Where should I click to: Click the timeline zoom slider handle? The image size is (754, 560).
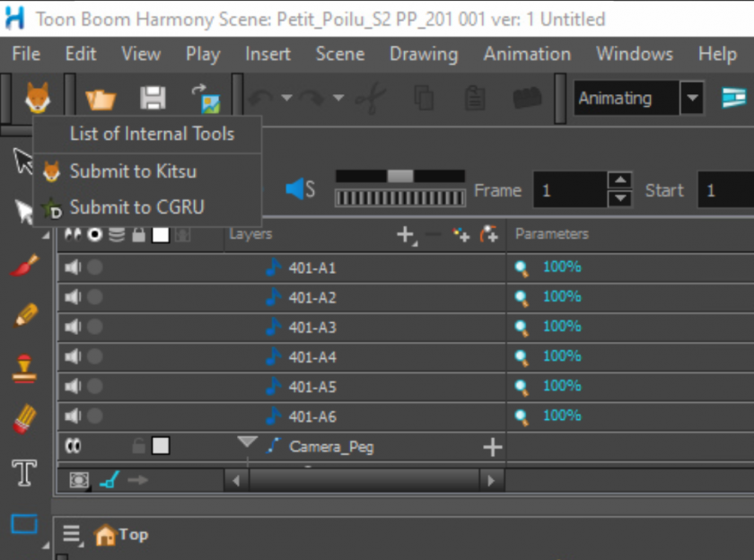coord(400,176)
